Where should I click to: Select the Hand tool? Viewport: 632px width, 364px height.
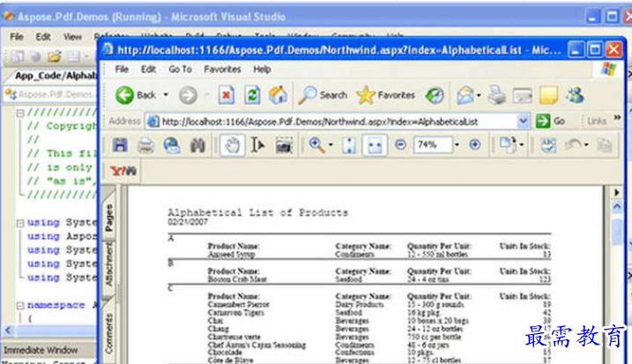tap(232, 145)
